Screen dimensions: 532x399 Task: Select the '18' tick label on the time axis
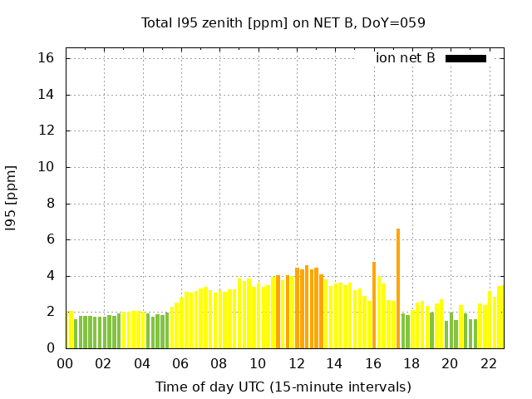pos(411,363)
